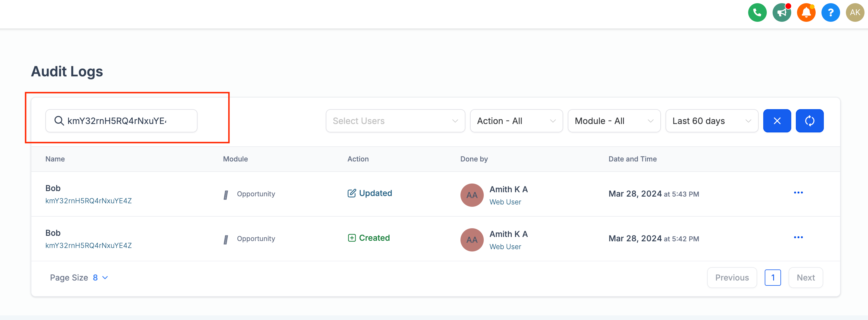The width and height of the screenshot is (868, 320).
Task: Click the blue refresh logs icon
Action: tap(809, 121)
